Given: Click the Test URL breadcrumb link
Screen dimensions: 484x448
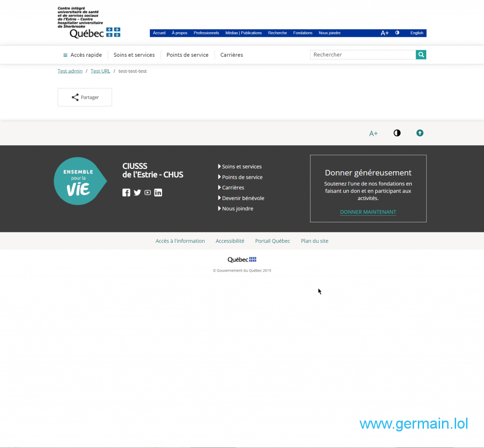Looking at the screenshot, I should [x=100, y=71].
